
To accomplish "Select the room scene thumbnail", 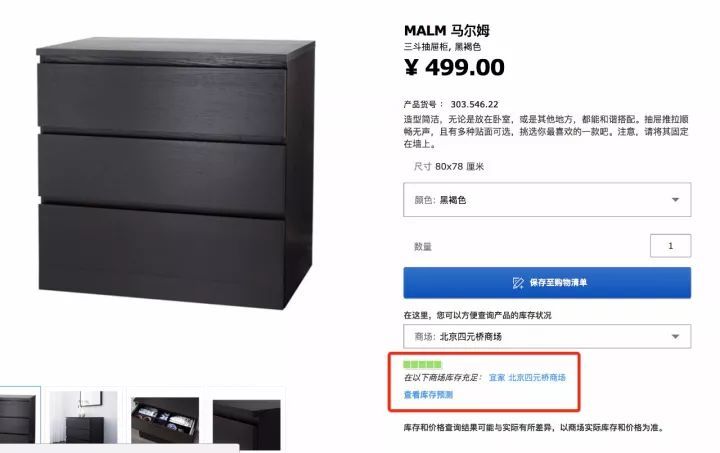I will click(x=83, y=417).
